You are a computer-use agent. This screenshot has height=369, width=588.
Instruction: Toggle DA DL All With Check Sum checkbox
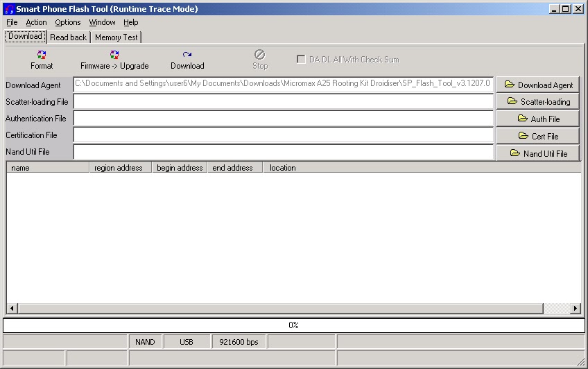301,59
